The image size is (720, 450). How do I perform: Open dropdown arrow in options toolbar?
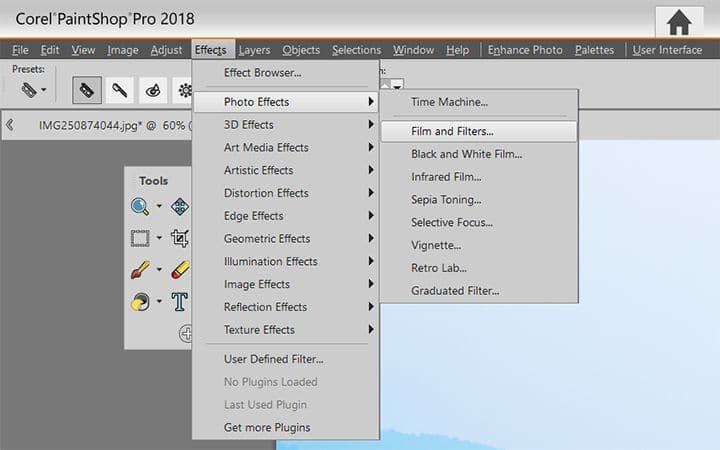(397, 85)
